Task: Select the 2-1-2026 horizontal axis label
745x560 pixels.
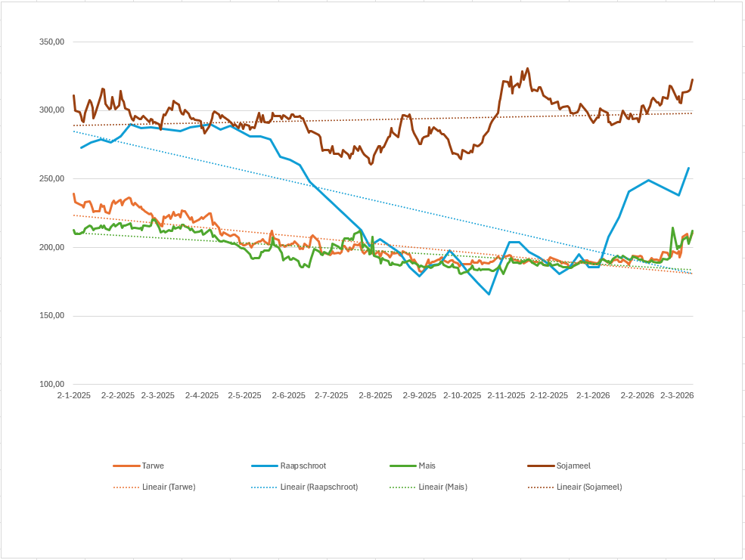Action: [x=593, y=395]
